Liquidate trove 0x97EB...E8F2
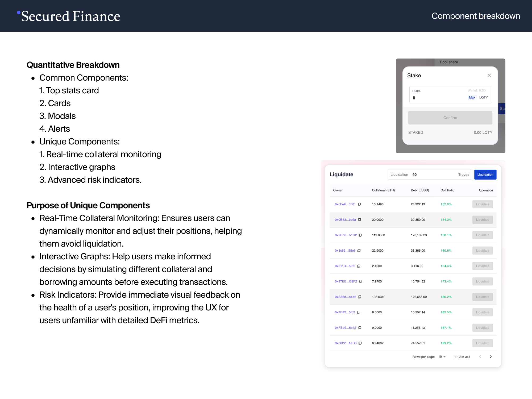 (x=483, y=281)
